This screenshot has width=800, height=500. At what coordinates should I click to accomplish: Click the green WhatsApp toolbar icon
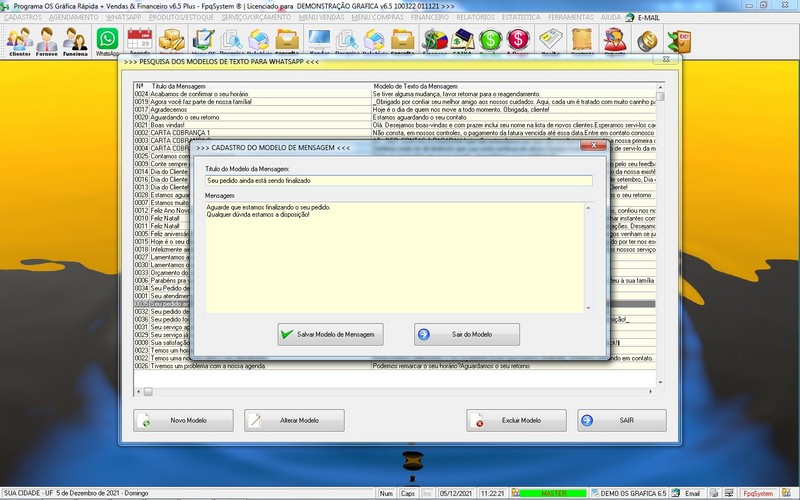(x=107, y=41)
